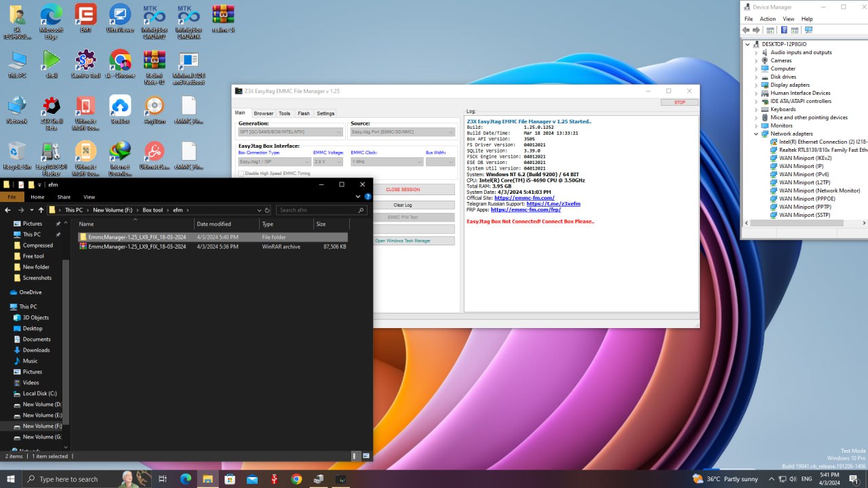868x488 pixels.
Task: Click Open Windows Task Manager button
Action: [403, 241]
